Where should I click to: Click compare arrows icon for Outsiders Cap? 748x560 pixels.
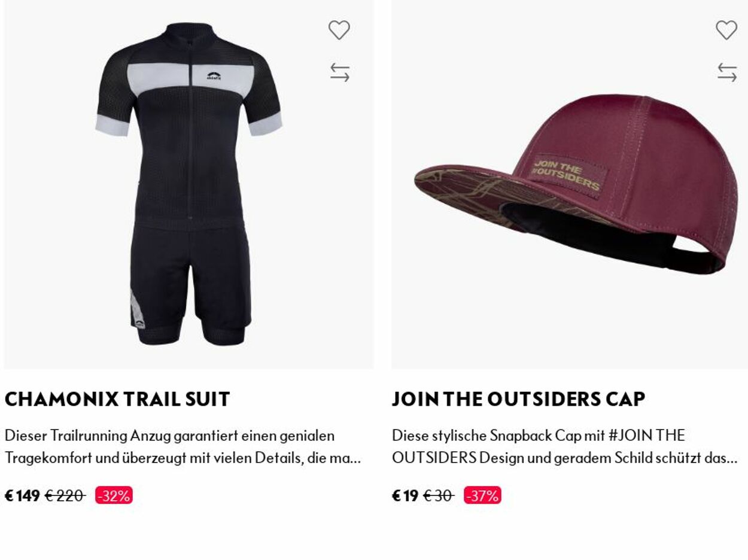[x=727, y=73]
